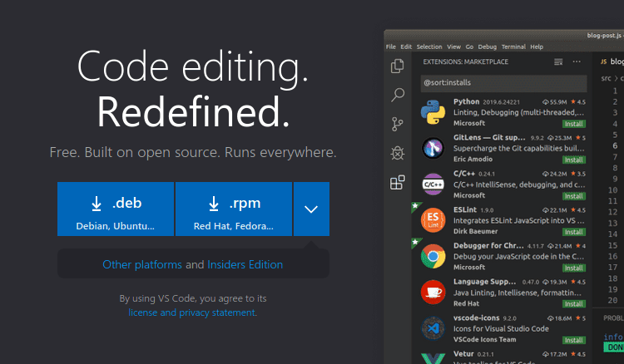Select the Vetur extension title

click(x=463, y=354)
